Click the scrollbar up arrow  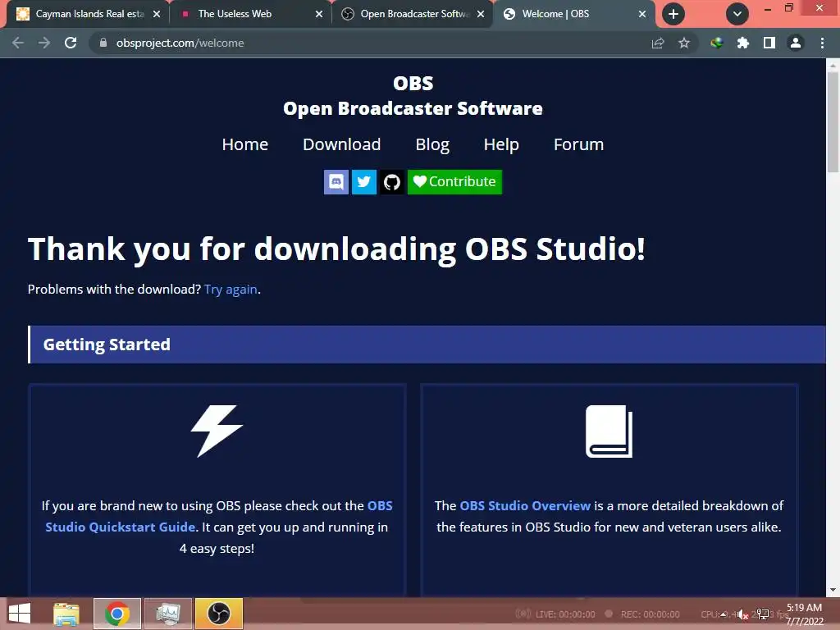(833, 65)
